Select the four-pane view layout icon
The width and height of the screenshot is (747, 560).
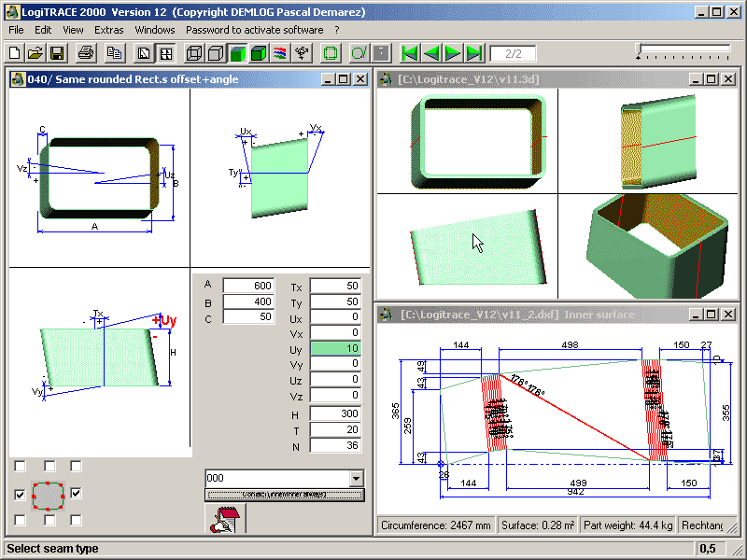[x=166, y=53]
